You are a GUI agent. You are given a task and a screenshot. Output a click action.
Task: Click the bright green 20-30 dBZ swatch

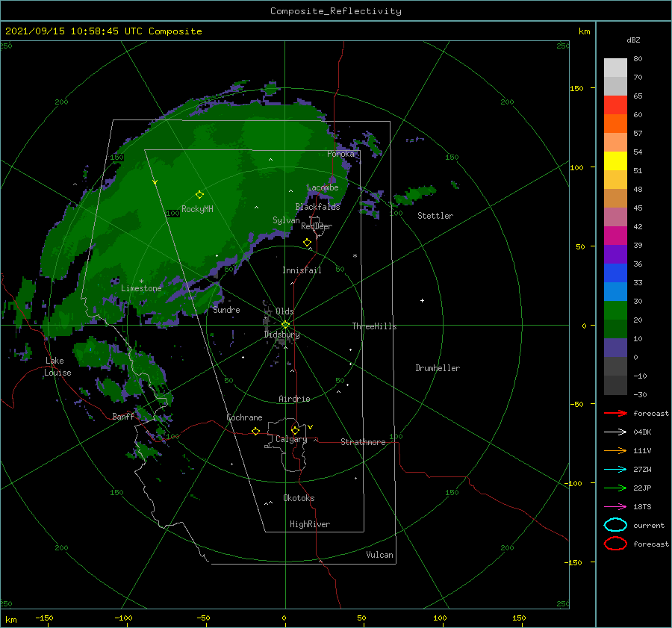615,310
